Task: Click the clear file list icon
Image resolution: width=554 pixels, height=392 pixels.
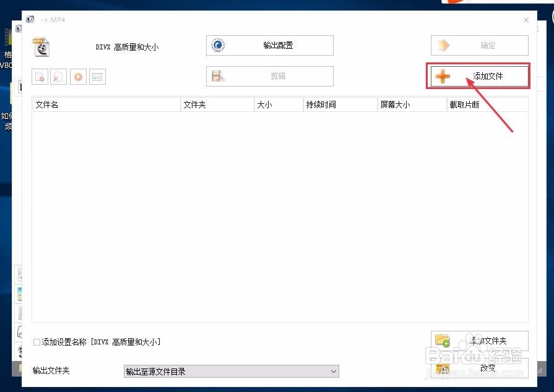Action: point(58,76)
